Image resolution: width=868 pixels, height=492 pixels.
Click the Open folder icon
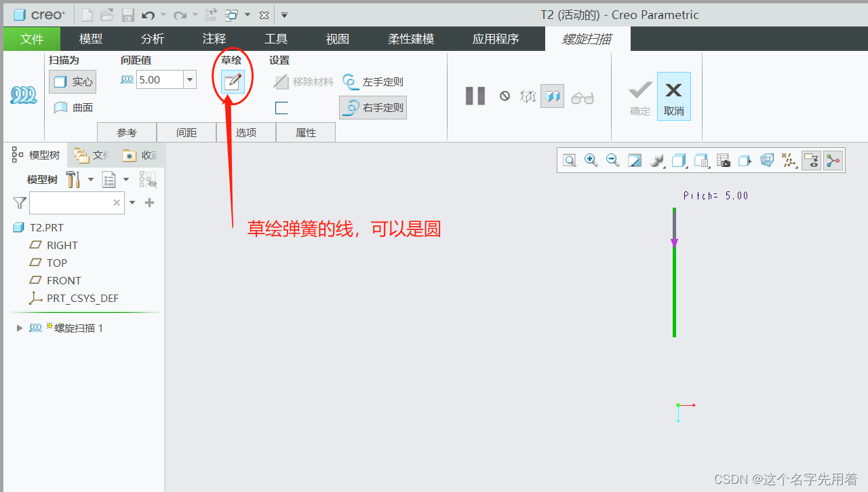pyautogui.click(x=107, y=14)
